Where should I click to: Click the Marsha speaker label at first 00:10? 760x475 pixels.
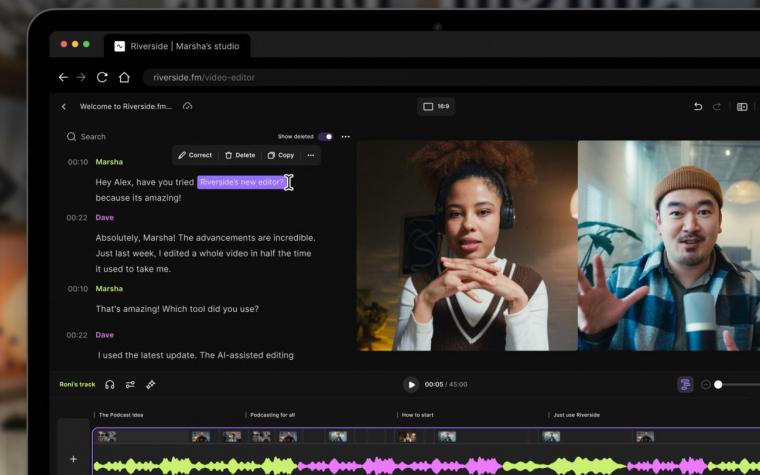pyautogui.click(x=109, y=162)
